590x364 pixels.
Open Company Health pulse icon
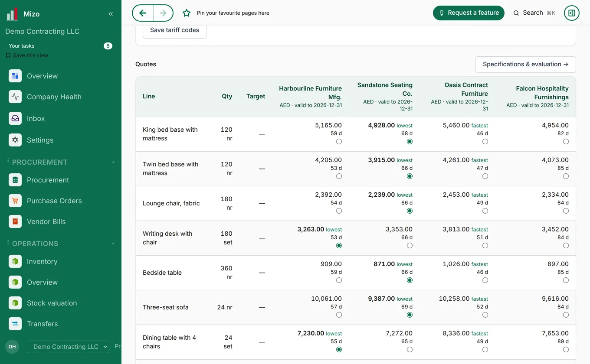tap(15, 97)
